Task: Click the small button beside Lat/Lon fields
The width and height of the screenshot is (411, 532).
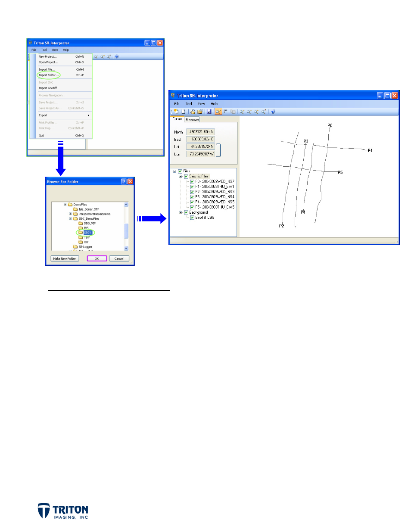Action: (218, 150)
